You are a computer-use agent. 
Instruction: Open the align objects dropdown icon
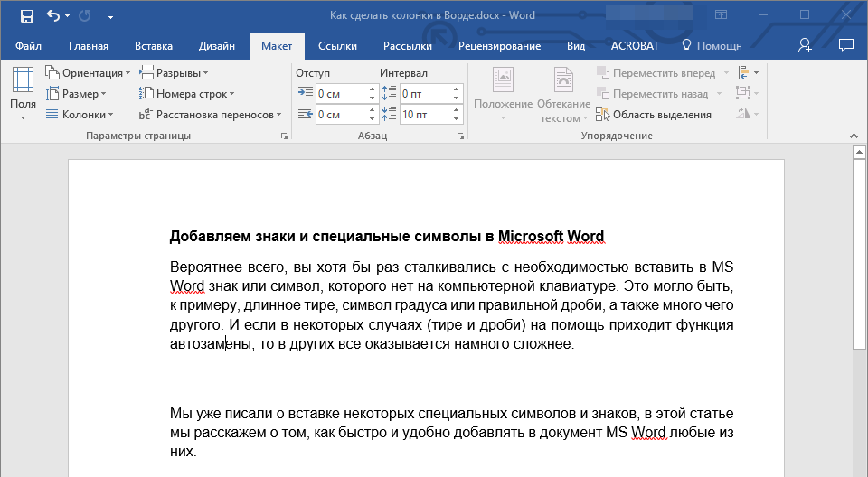click(747, 73)
